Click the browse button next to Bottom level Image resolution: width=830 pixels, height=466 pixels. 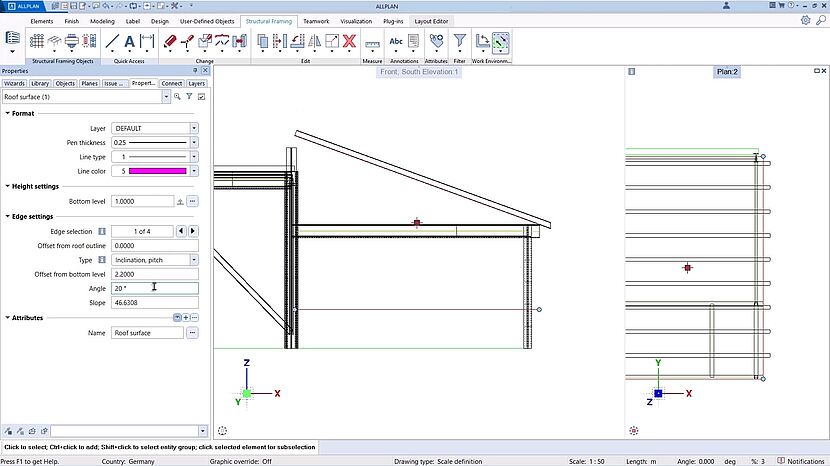(x=193, y=201)
